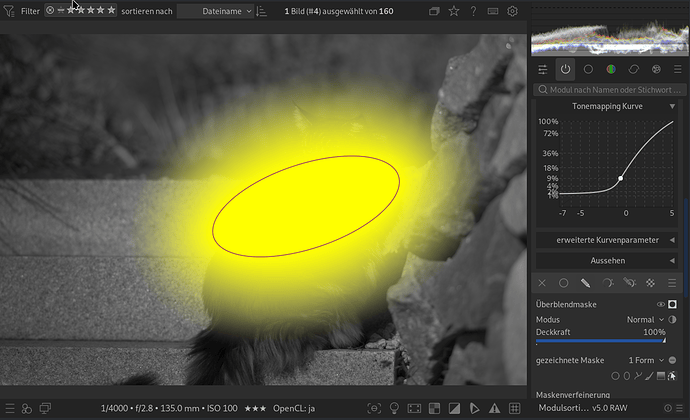
Task: Open preferences via the gear icon
Action: [x=513, y=11]
